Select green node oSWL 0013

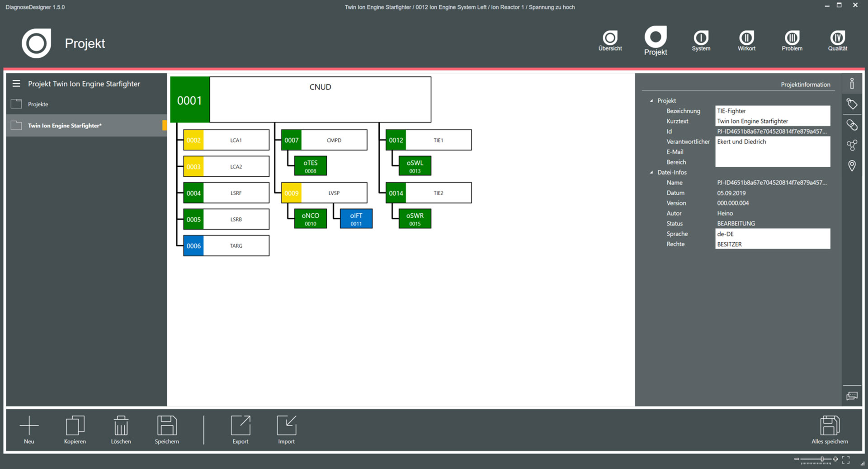(415, 166)
